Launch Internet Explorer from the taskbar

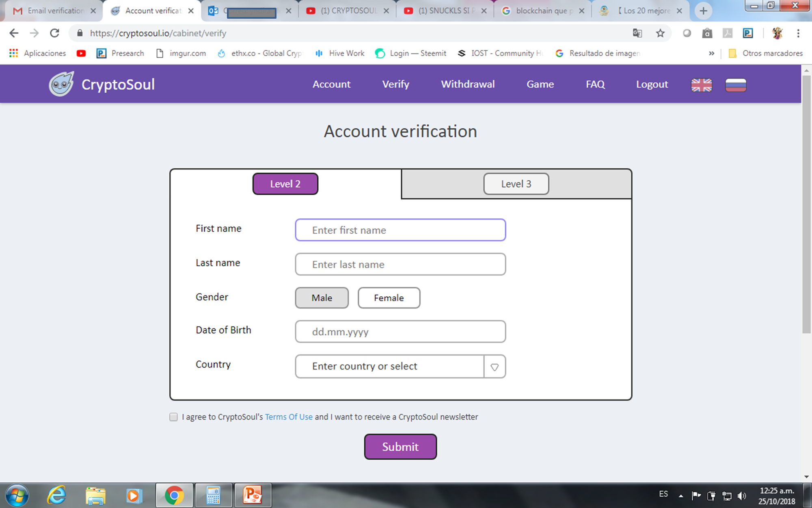click(x=56, y=495)
